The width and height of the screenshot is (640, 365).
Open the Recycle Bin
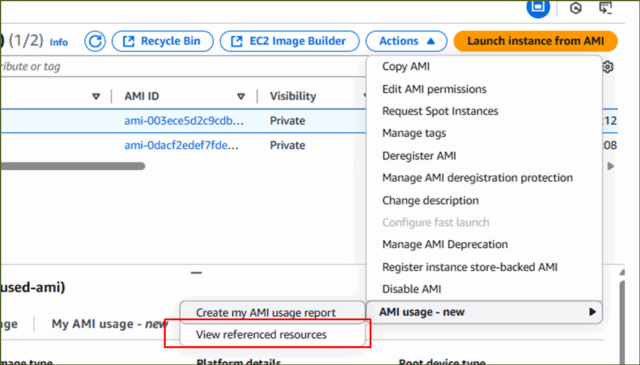click(162, 41)
